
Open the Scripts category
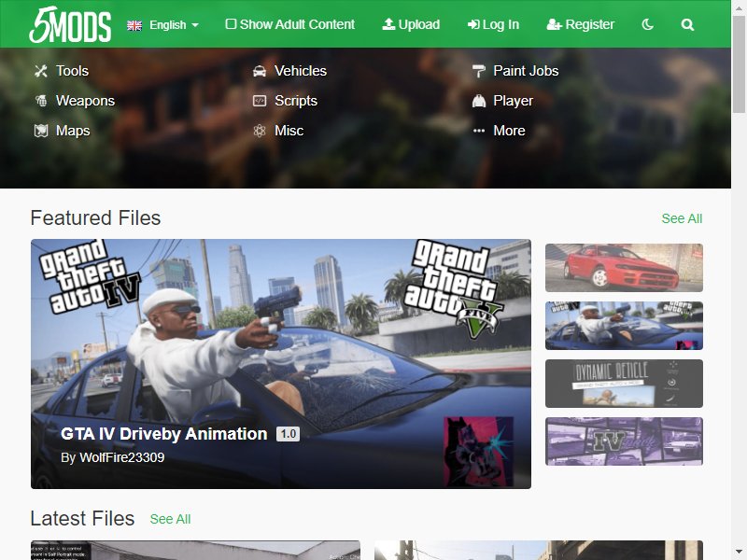296,101
